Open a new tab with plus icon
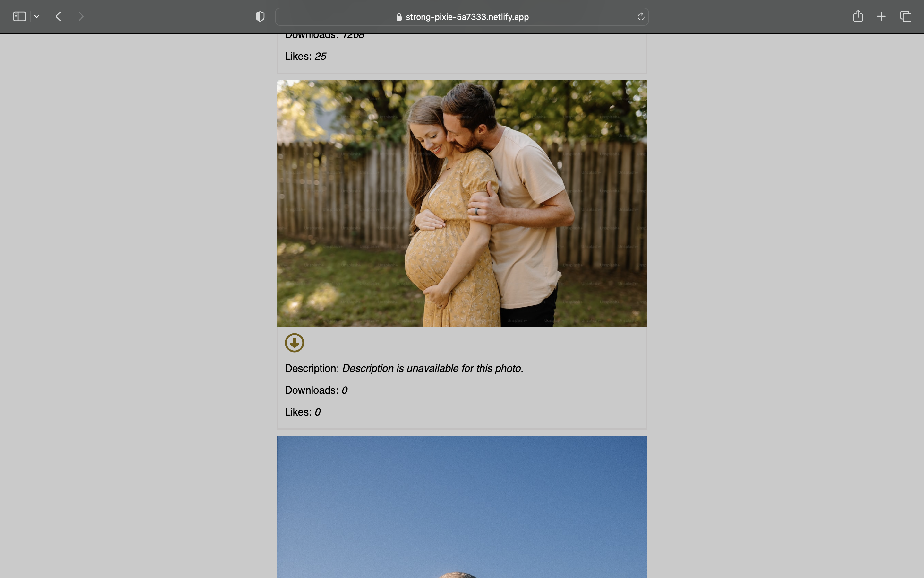This screenshot has width=924, height=578. (x=881, y=16)
